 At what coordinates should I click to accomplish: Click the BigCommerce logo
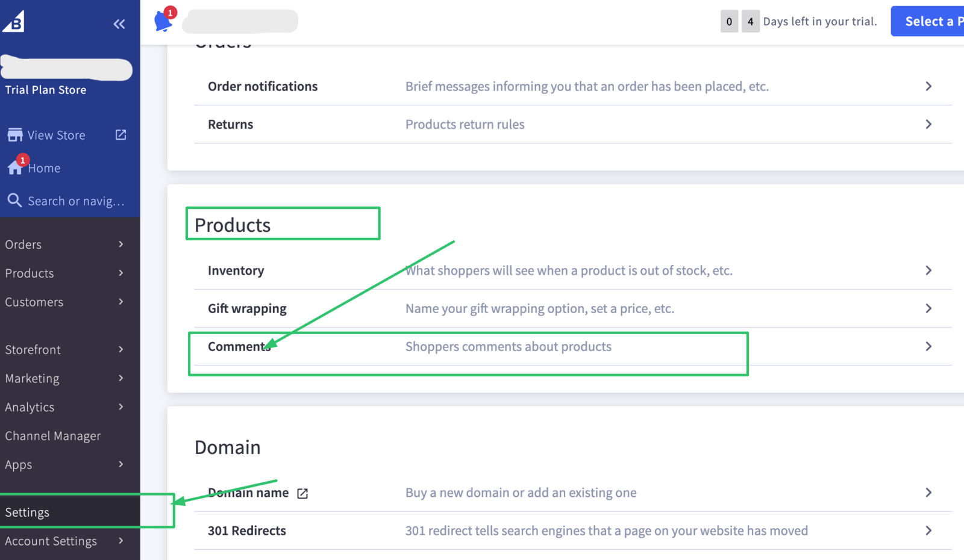(x=13, y=21)
